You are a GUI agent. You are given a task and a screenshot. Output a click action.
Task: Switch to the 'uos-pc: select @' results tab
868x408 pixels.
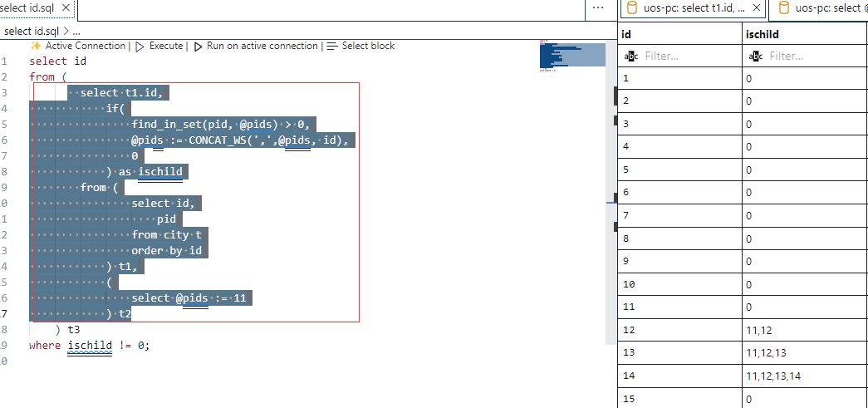(831, 8)
